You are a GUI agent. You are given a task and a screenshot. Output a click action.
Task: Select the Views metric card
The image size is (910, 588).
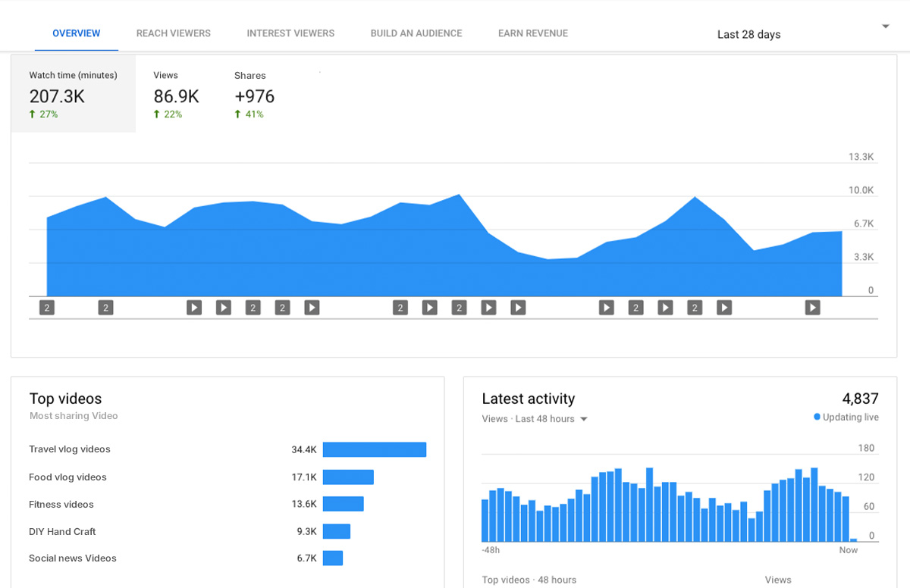coord(176,94)
